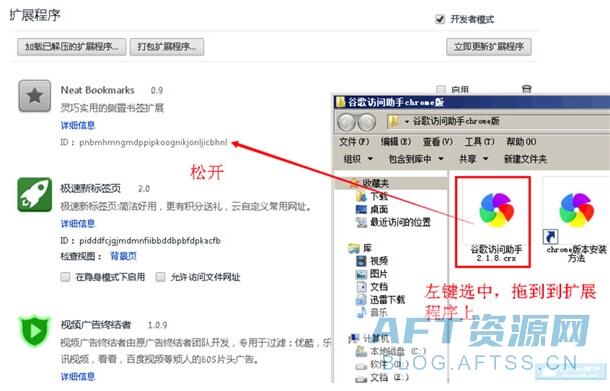Expand the 共享 dropdown menu
610x391 pixels.
coord(473,159)
